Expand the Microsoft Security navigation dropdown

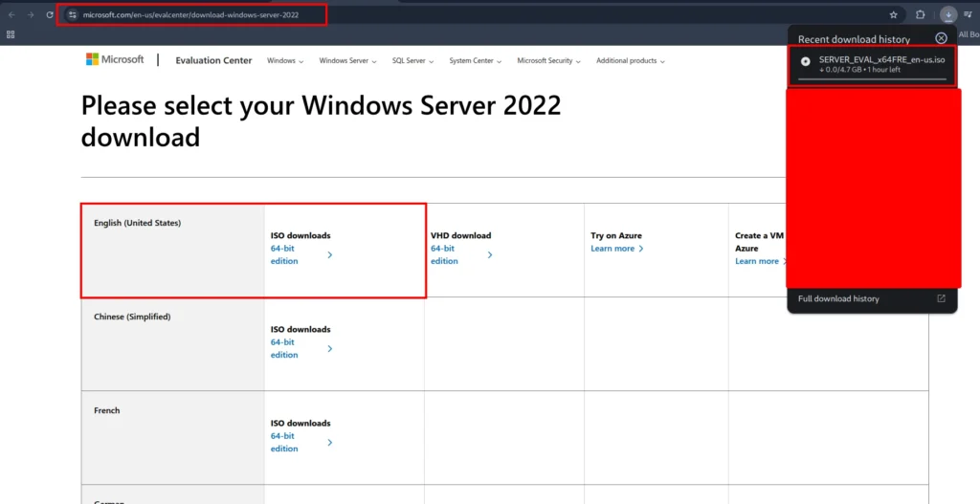tap(548, 60)
